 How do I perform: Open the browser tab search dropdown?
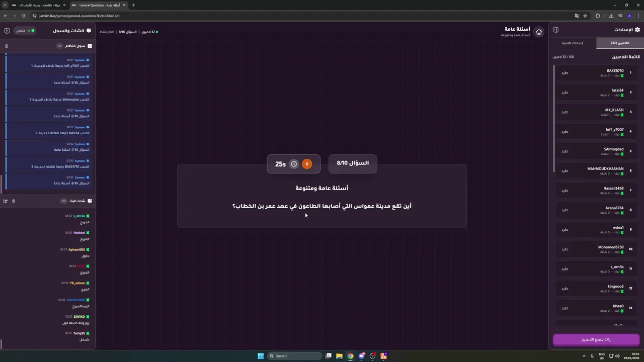(5, 5)
